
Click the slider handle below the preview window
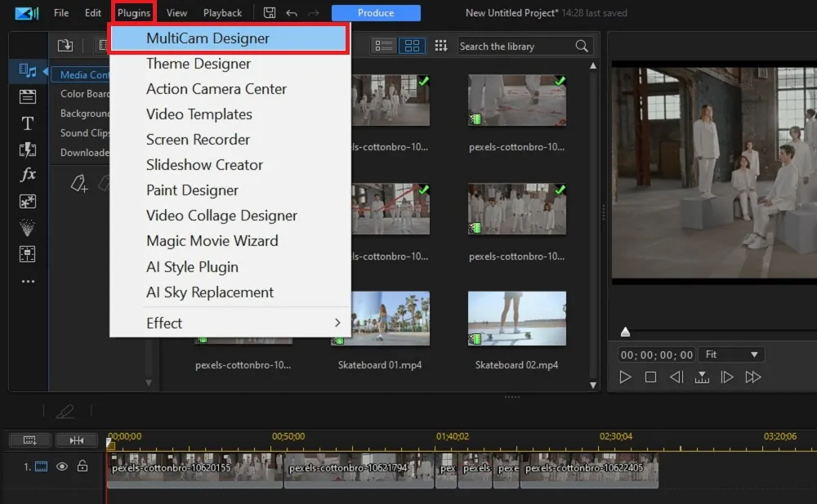625,332
